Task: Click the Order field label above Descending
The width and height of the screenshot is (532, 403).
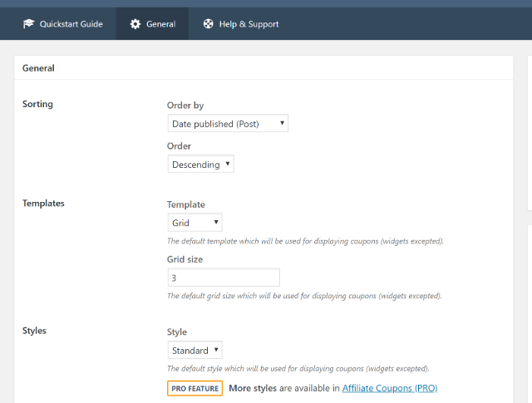Action: [x=179, y=146]
